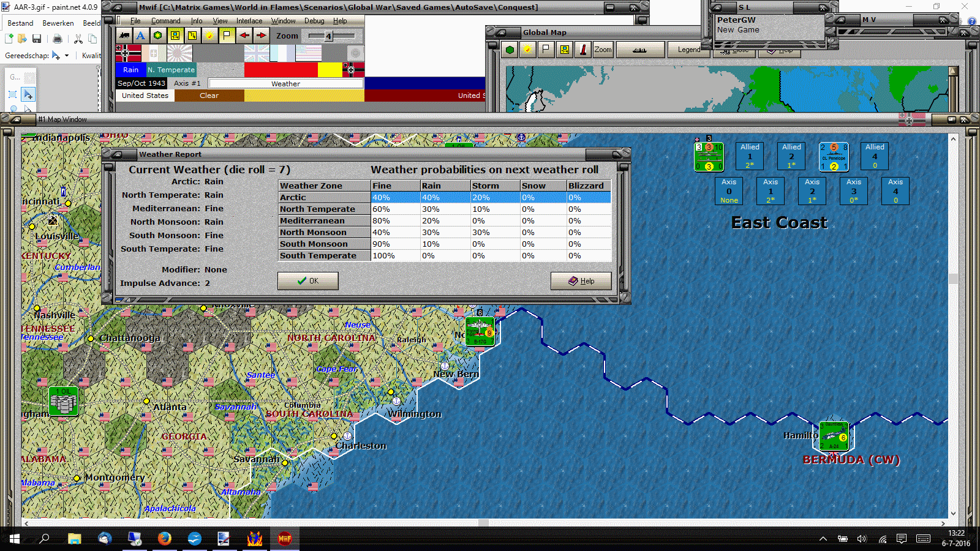980x551 pixels.
Task: Toggle the sun weather icon in main toolbar
Action: 209,36
